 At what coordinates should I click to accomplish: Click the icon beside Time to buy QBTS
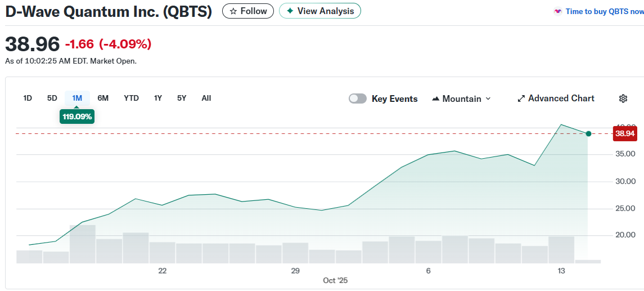557,11
